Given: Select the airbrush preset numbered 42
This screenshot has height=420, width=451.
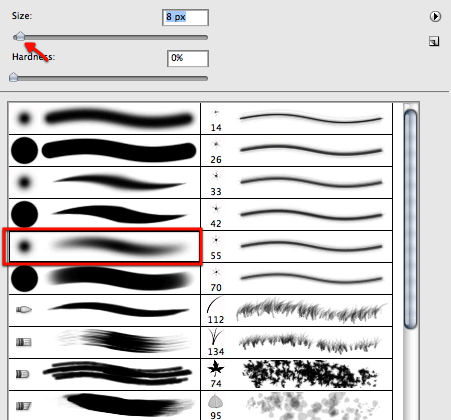Looking at the screenshot, I should tap(296, 215).
